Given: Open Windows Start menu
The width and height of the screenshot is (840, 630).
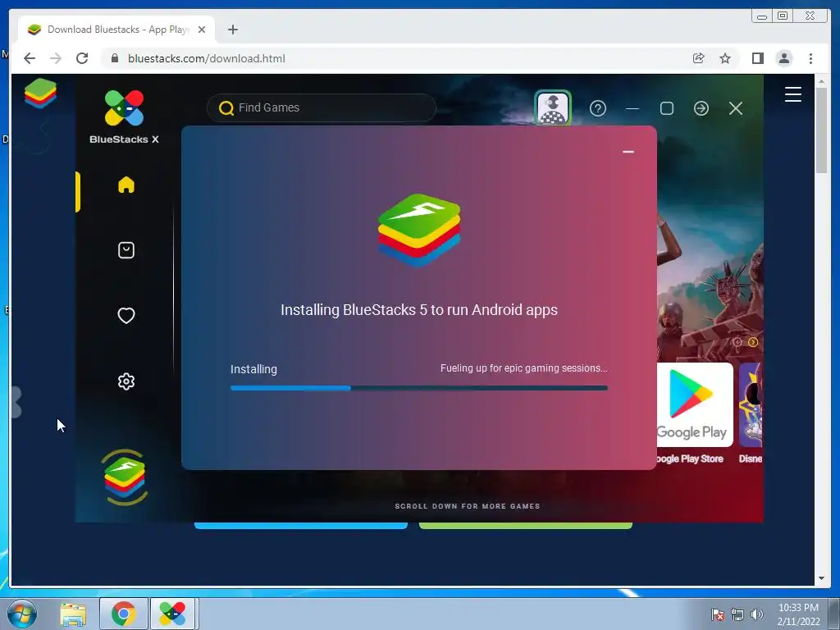Looking at the screenshot, I should (x=22, y=614).
